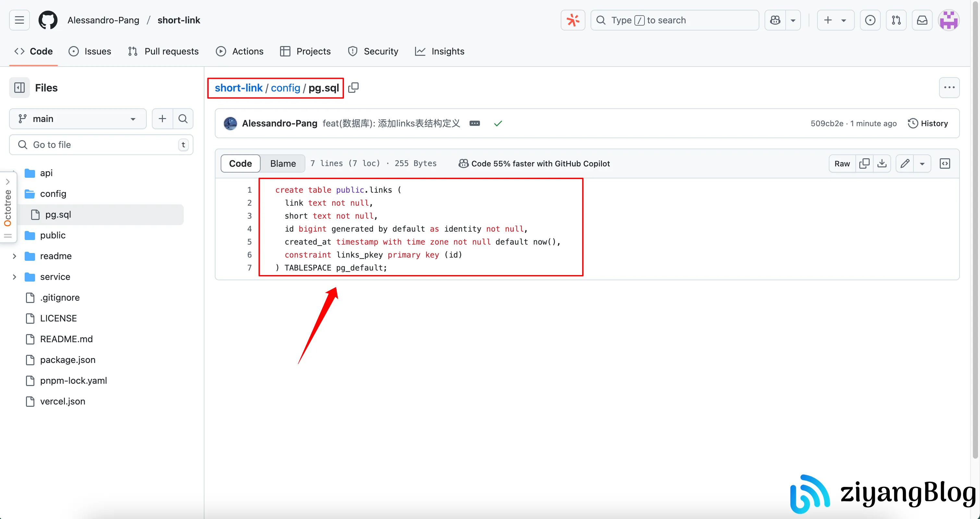The image size is (980, 519).
Task: Collapse the Files side panel
Action: [x=19, y=88]
